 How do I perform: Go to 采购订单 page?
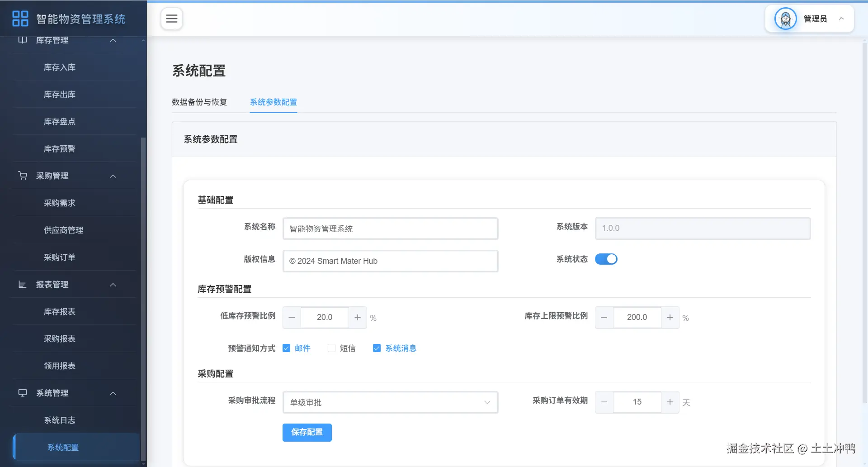(x=60, y=257)
